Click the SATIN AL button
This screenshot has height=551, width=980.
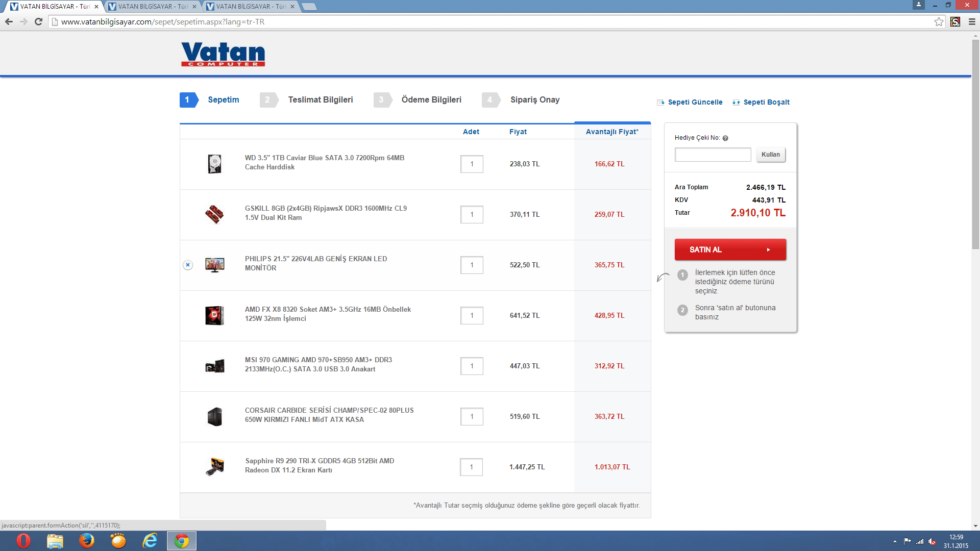pos(730,249)
